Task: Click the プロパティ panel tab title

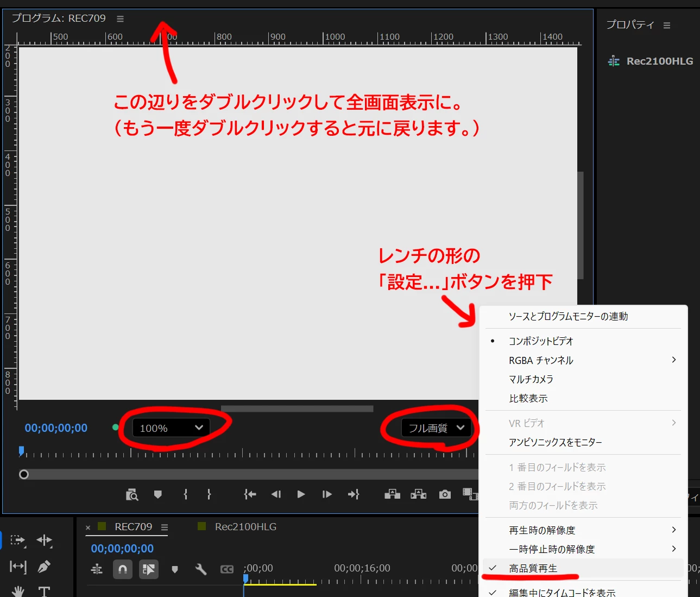Action: pos(630,25)
